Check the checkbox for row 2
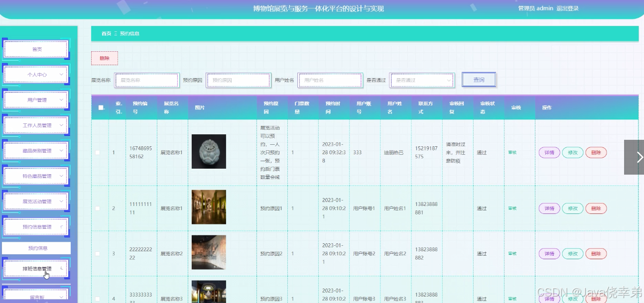The image size is (644, 303). [x=98, y=208]
